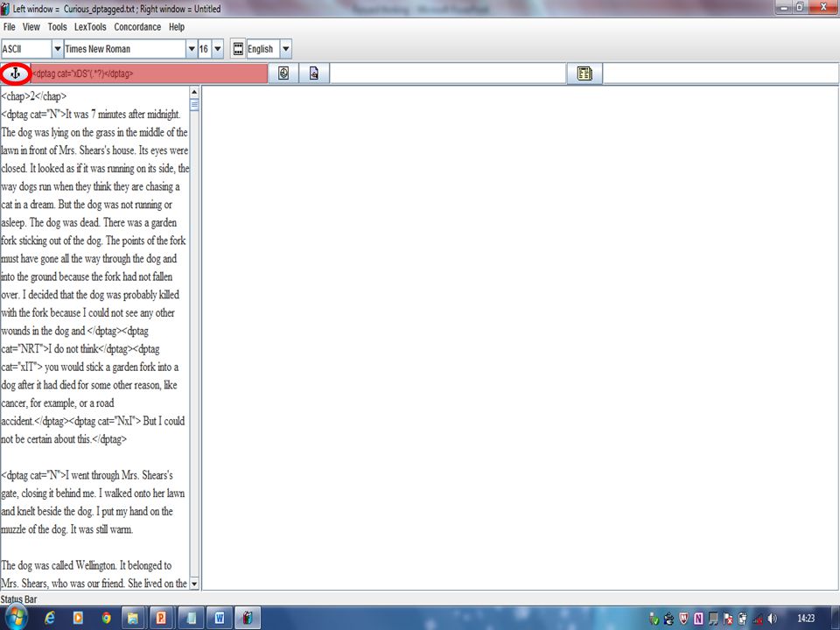Click the keyboard layout icon beside English

coord(238,49)
